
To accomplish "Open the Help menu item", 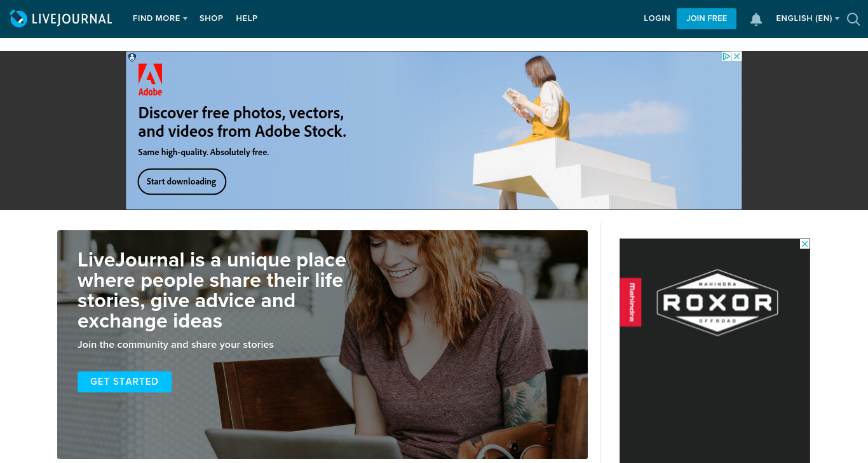I will 247,18.
